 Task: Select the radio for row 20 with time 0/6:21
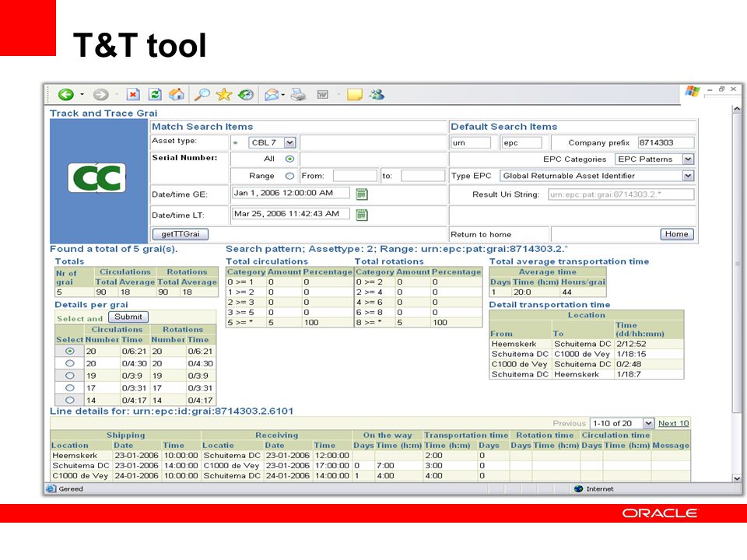(69, 351)
